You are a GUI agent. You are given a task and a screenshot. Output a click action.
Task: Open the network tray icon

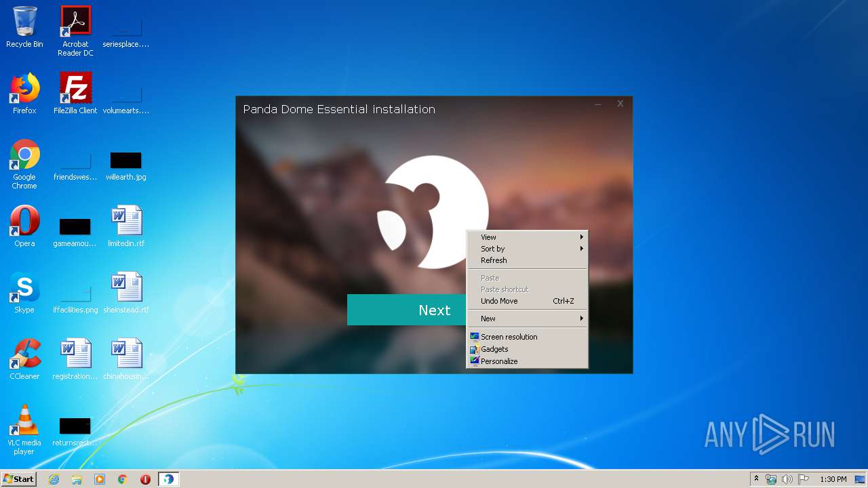point(772,479)
